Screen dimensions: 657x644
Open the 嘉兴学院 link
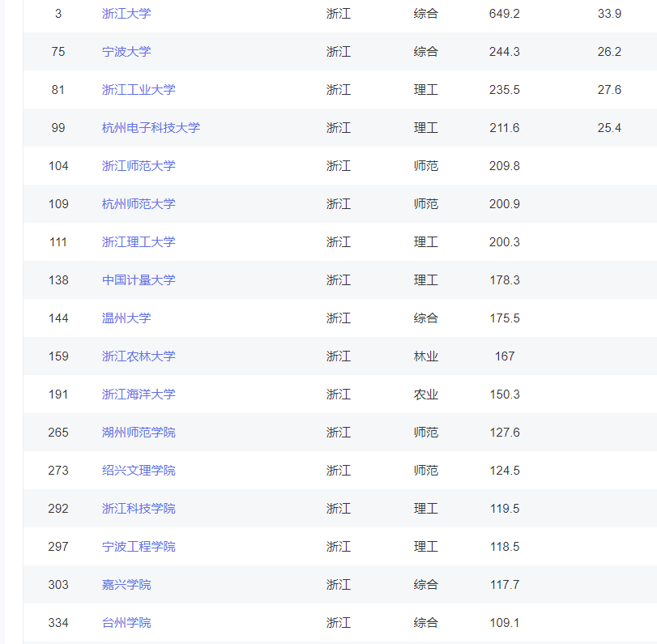[x=126, y=584]
